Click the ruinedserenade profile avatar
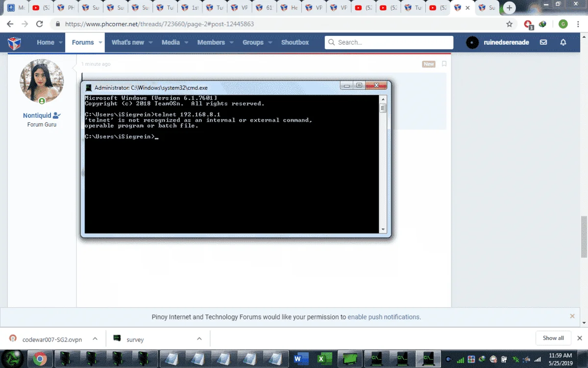Viewport: 588px width, 368px height. [x=472, y=43]
